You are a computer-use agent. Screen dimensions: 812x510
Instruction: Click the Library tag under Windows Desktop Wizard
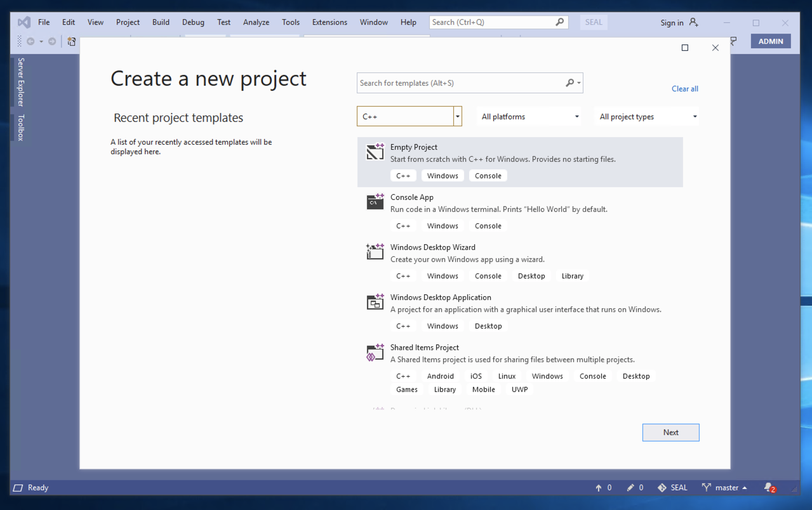click(x=572, y=276)
